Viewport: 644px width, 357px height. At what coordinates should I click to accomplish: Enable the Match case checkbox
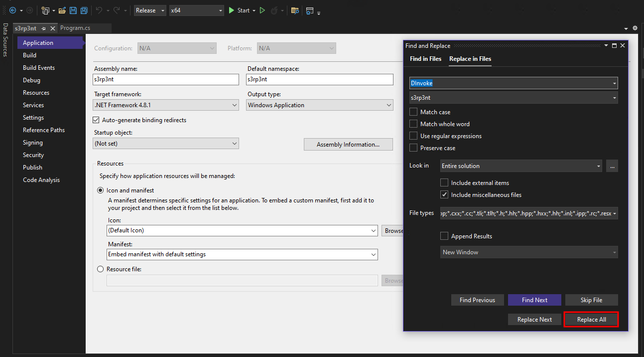point(413,112)
